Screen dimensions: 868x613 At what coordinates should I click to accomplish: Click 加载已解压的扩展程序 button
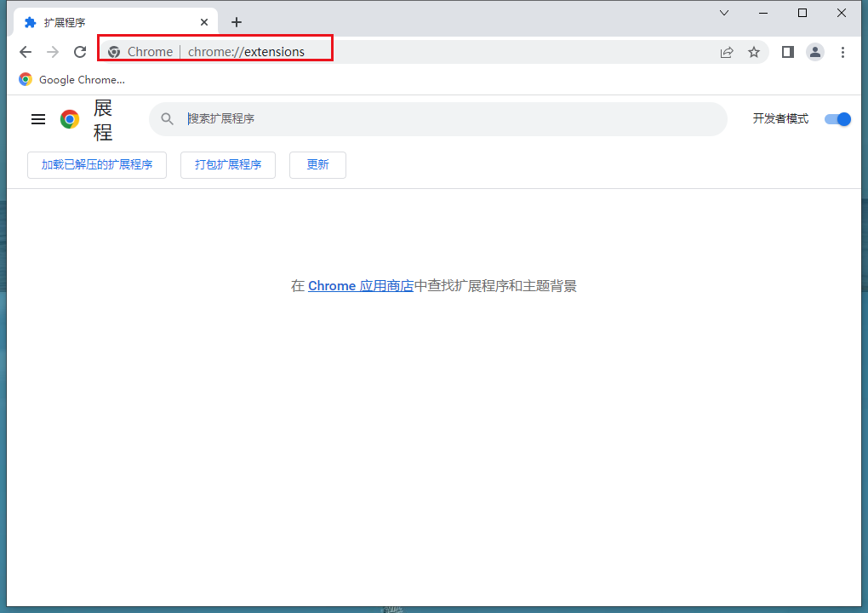(97, 165)
